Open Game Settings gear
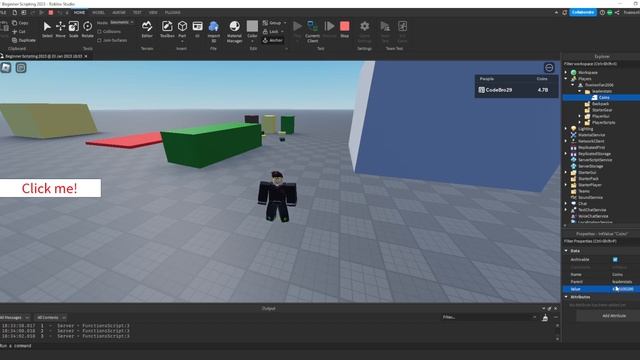Image resolution: width=640 pixels, height=360 pixels. tap(364, 31)
